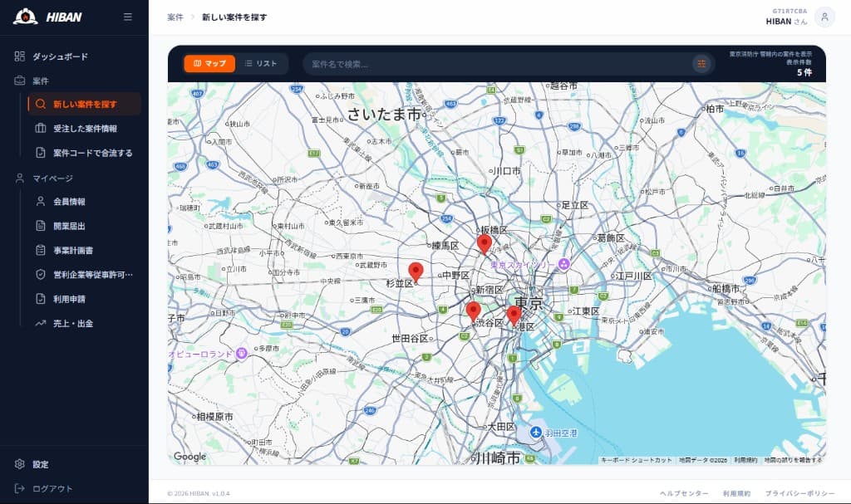Click the 売上・出金 trend chart icon
Screen dimensions: 851x504
click(x=41, y=323)
